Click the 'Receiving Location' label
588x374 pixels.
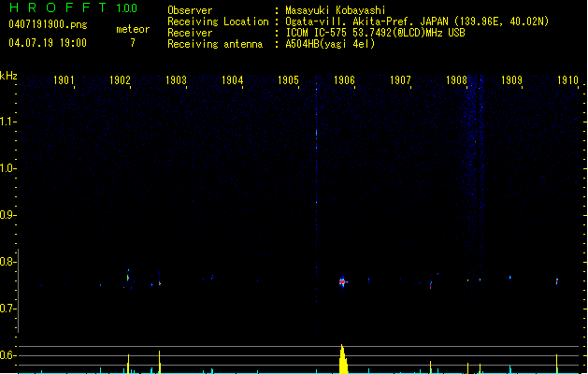[x=218, y=22]
